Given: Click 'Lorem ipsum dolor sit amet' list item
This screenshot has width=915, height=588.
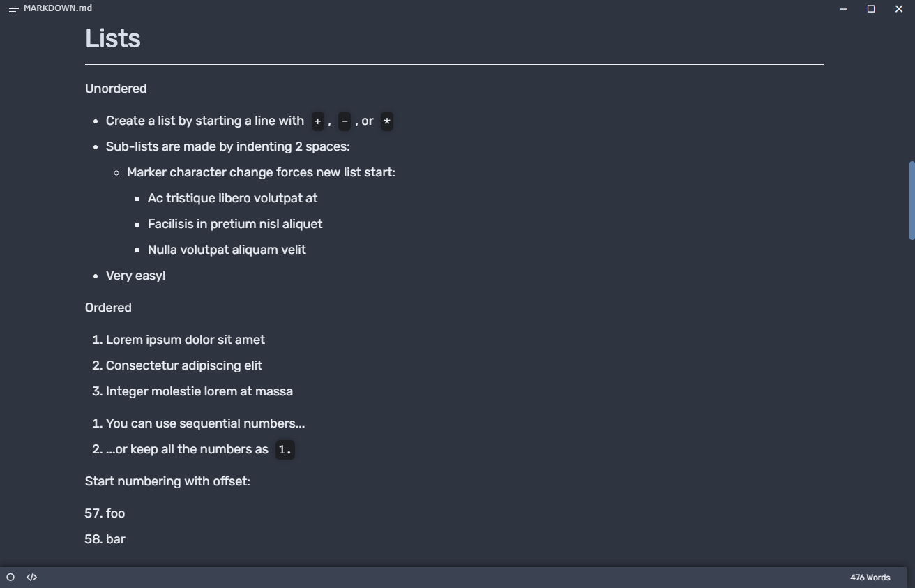Looking at the screenshot, I should pyautogui.click(x=186, y=340).
